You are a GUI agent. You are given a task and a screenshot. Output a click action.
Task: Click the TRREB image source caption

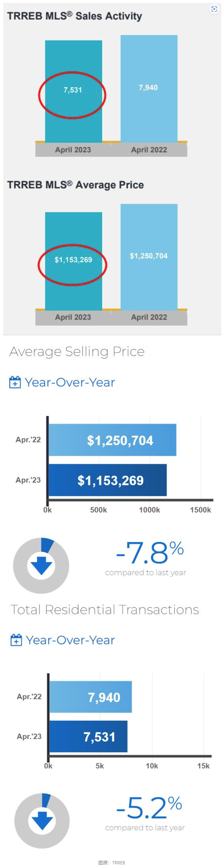(x=112, y=862)
